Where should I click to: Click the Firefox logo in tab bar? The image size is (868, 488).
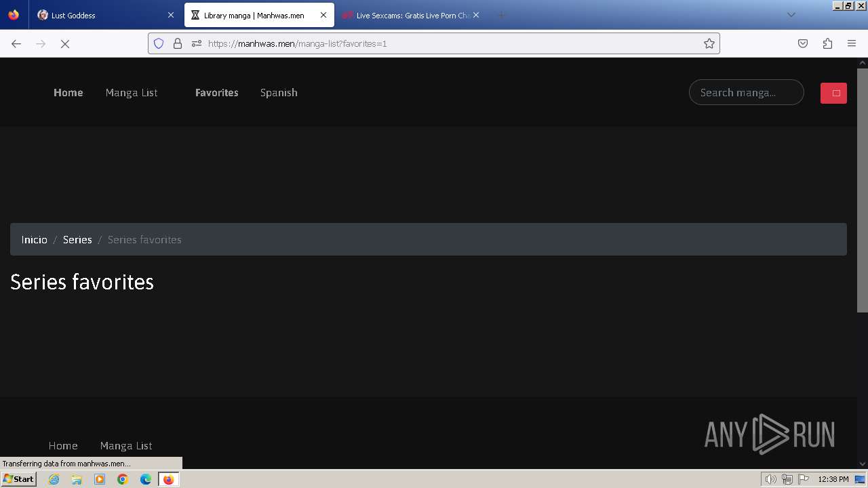(x=14, y=15)
